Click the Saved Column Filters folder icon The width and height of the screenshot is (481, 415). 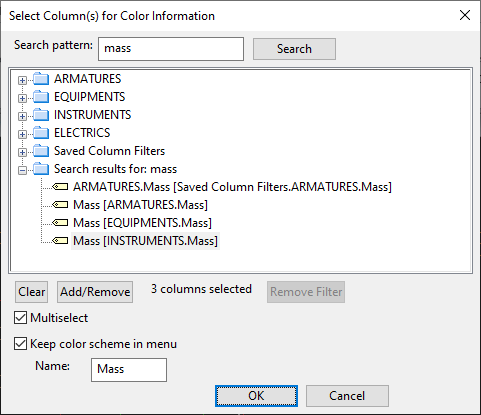click(x=41, y=151)
